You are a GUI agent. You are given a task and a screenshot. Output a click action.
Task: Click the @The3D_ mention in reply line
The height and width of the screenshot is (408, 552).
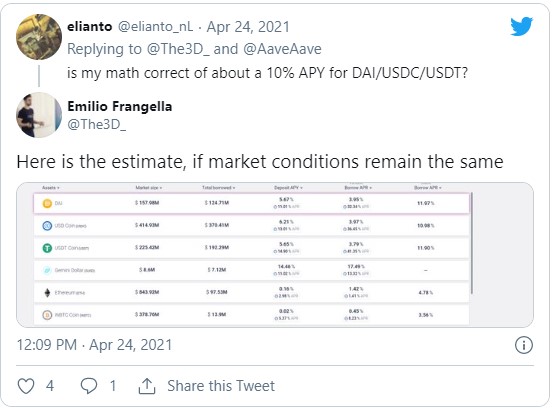(x=178, y=49)
